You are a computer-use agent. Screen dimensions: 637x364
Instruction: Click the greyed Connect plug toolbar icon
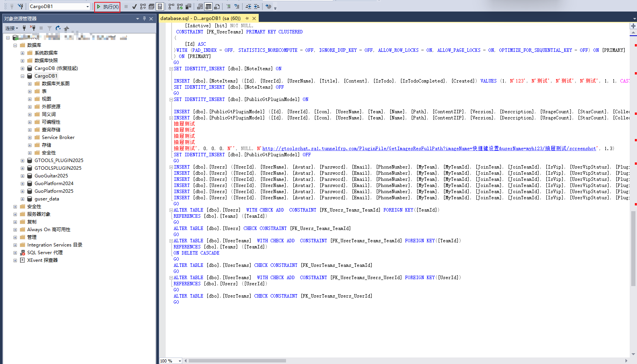(12, 7)
